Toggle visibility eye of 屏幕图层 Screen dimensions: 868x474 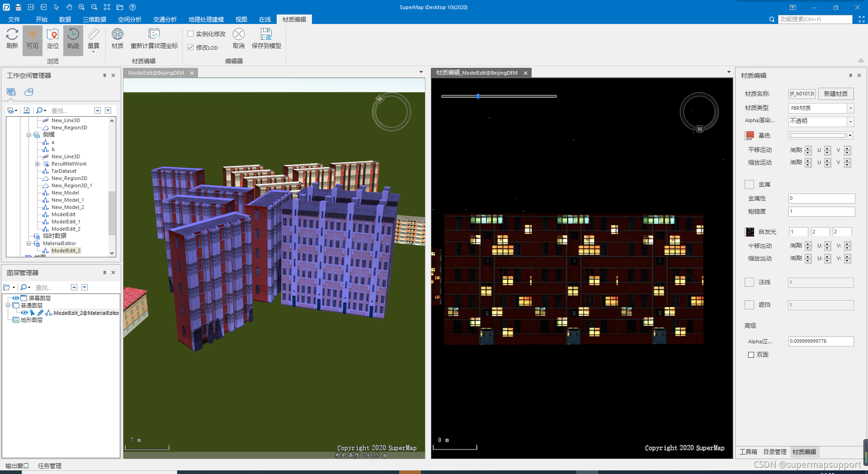pyautogui.click(x=15, y=298)
